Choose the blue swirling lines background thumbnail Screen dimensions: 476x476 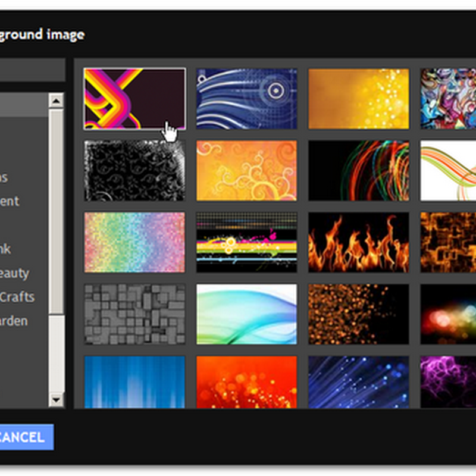(246, 99)
